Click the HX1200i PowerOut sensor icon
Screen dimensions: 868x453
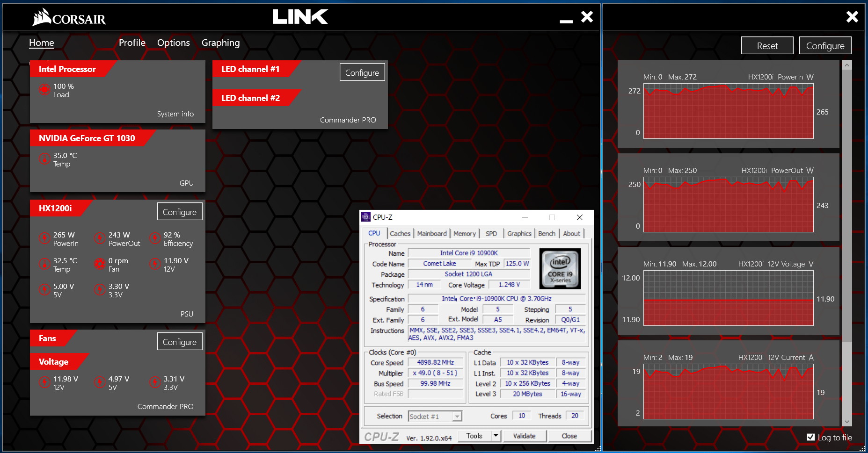point(100,238)
